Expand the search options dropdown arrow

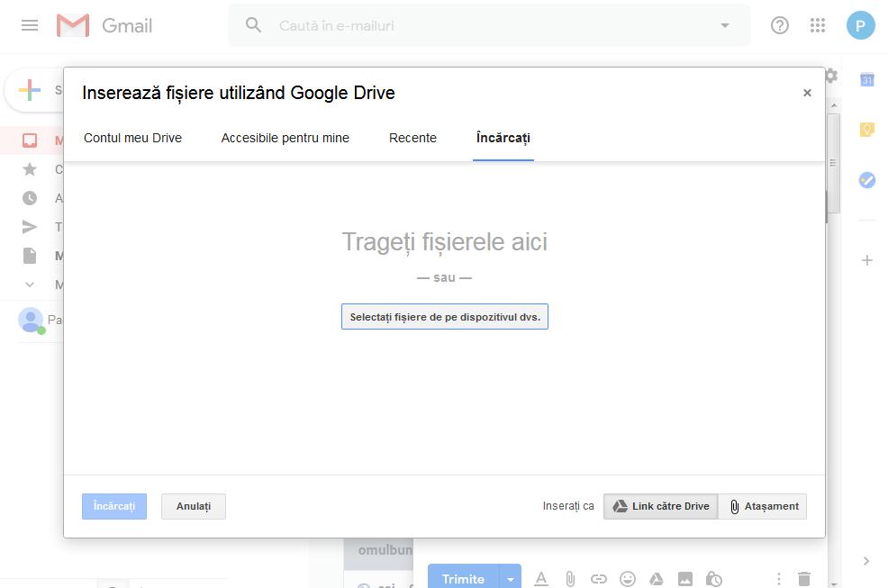pyautogui.click(x=724, y=25)
